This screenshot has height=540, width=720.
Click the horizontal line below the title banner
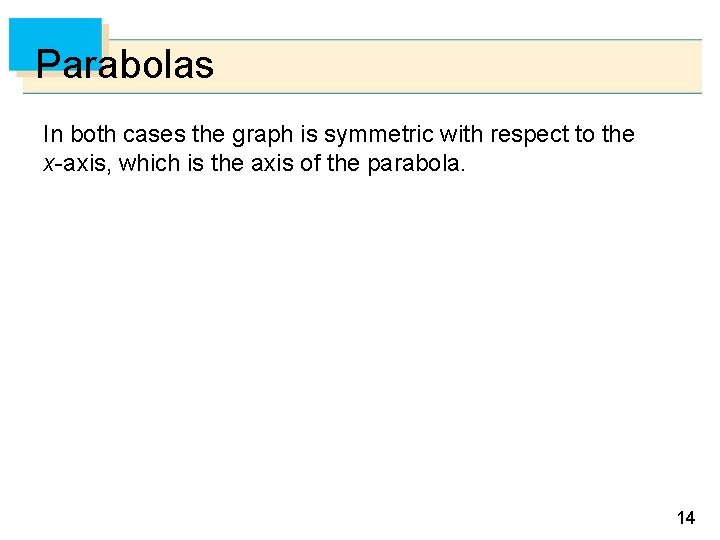tap(362, 93)
